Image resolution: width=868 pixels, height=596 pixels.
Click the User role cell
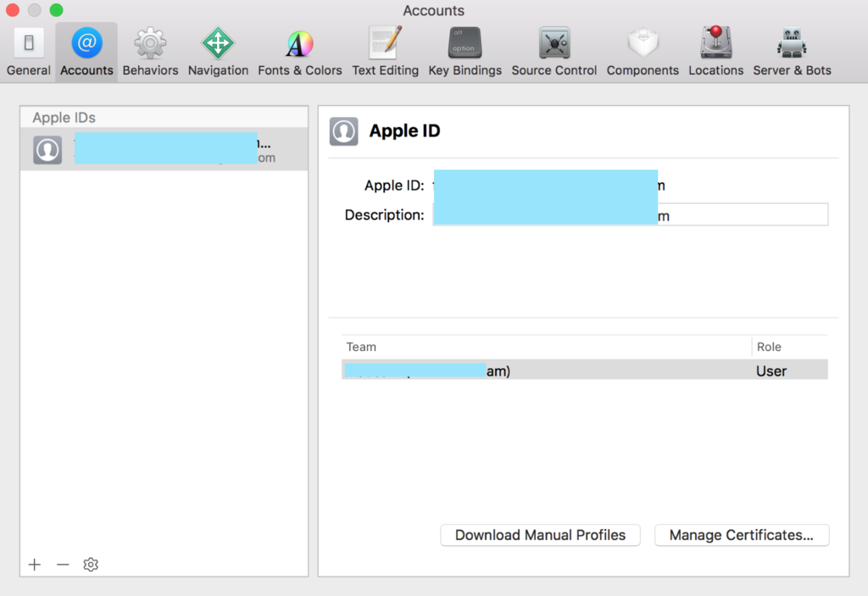[771, 371]
